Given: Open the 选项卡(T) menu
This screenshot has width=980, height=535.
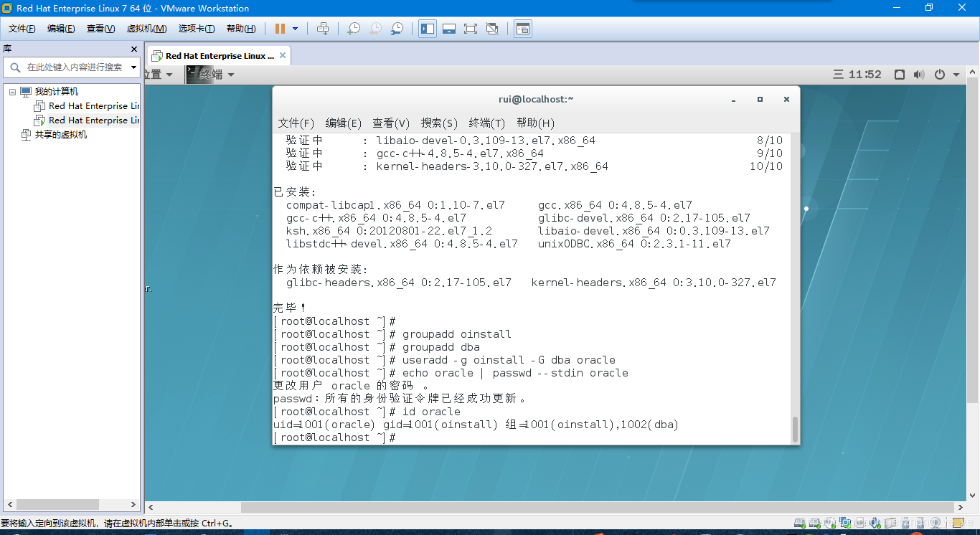Looking at the screenshot, I should point(197,29).
